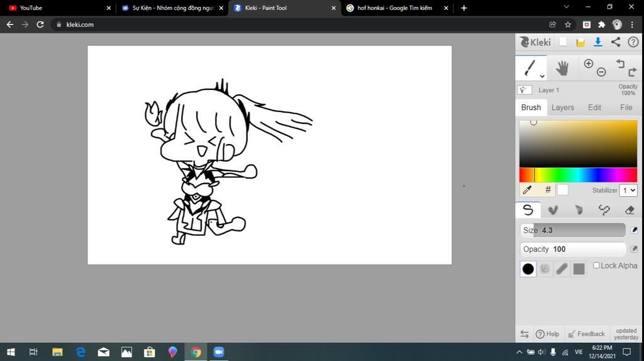Open a new browser tab with plus
This screenshot has height=361, width=644.
coord(464,8)
